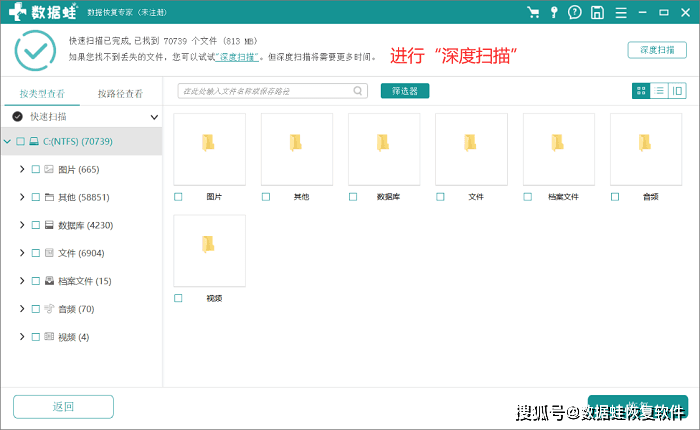Open the hamburger menu icon
The width and height of the screenshot is (700, 430).
[621, 13]
